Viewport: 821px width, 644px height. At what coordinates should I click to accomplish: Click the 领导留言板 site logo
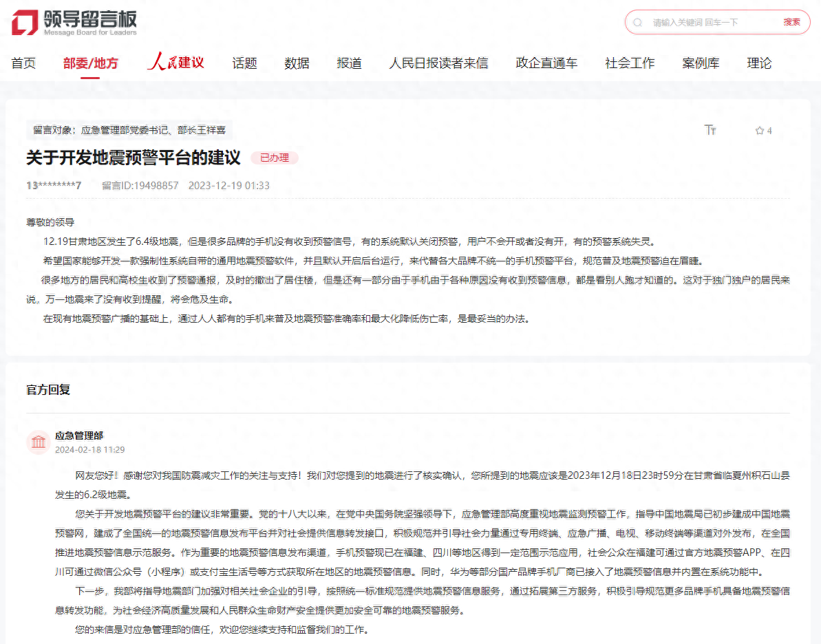74,23
